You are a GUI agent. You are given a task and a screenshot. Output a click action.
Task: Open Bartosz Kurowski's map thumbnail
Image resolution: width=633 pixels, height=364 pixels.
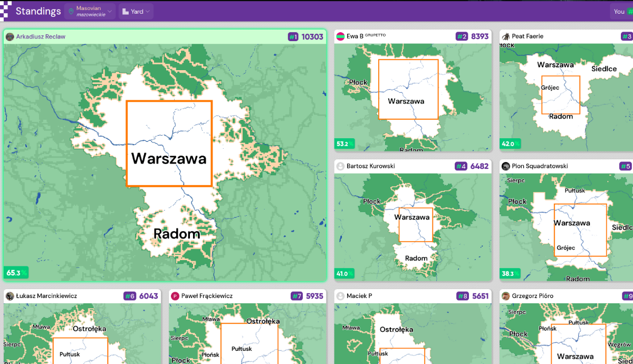[413, 227]
